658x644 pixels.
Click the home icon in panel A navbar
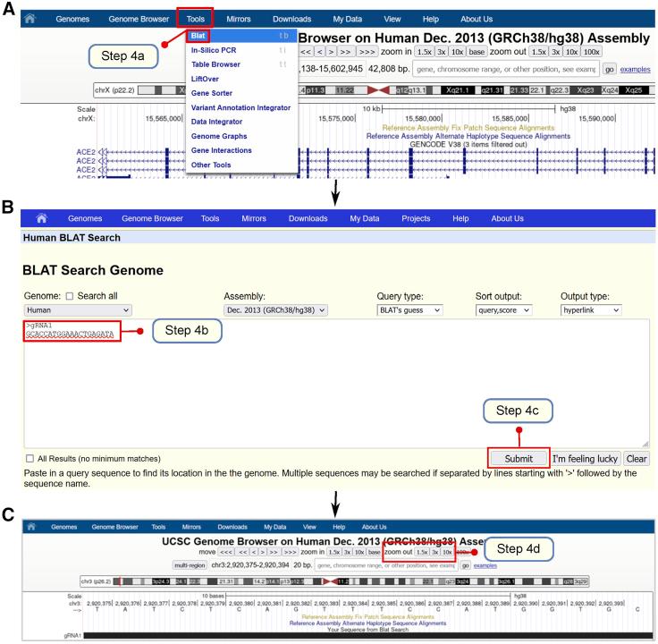click(x=30, y=19)
